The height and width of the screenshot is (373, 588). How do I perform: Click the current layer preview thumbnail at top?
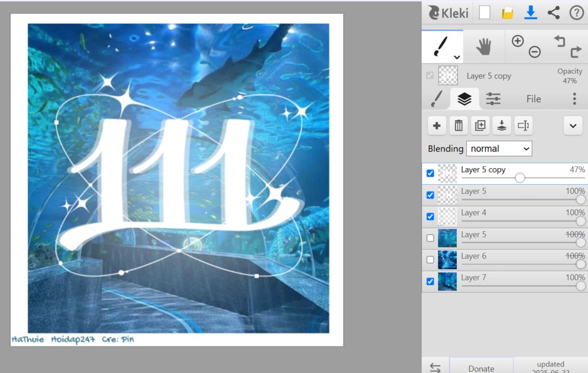point(448,76)
